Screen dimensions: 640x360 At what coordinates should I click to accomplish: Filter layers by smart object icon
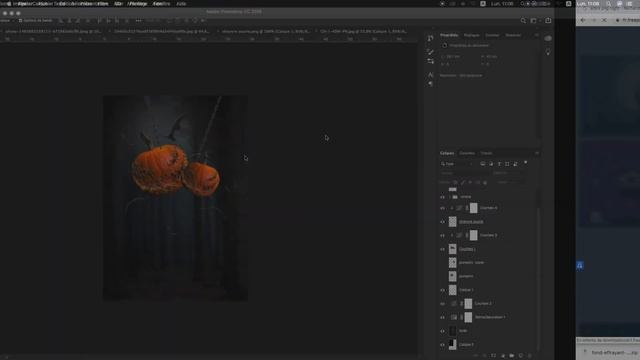pyautogui.click(x=516, y=164)
